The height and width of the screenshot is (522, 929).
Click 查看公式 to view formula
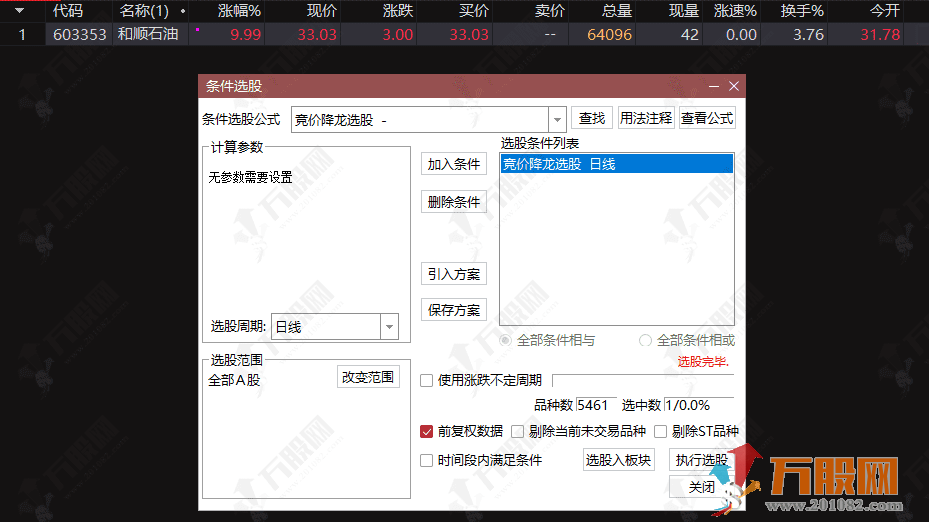pos(707,119)
